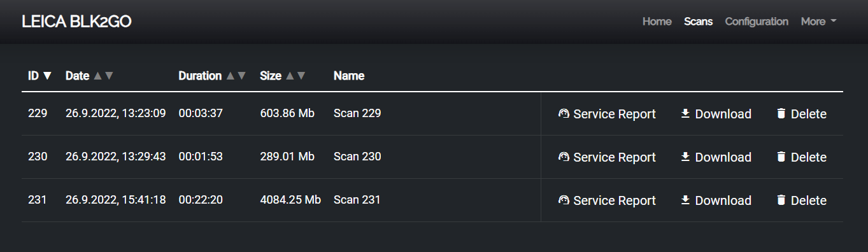Go to the Home page
This screenshot has height=252, width=868.
[x=657, y=22]
